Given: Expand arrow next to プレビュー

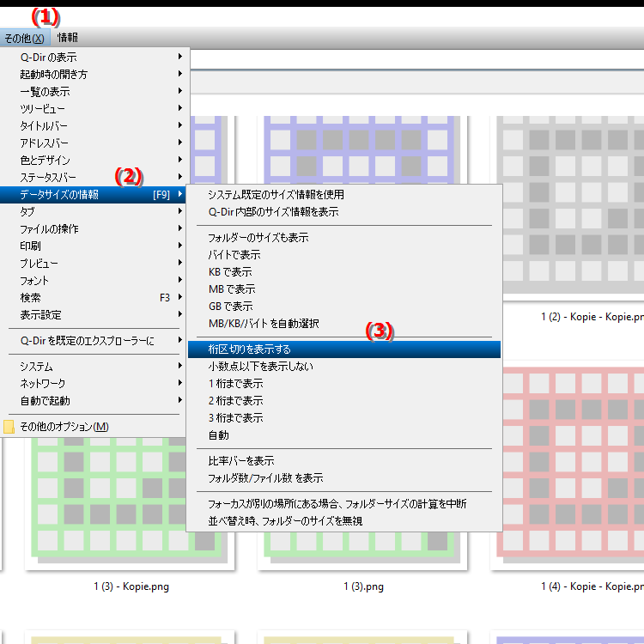Looking at the screenshot, I should [x=180, y=263].
